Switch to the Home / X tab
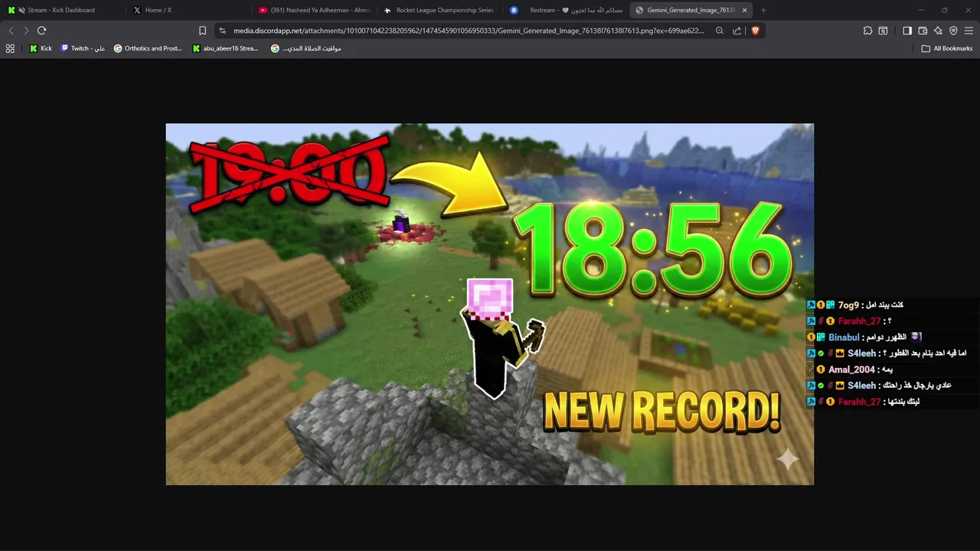This screenshot has width=980, height=551. (x=188, y=10)
